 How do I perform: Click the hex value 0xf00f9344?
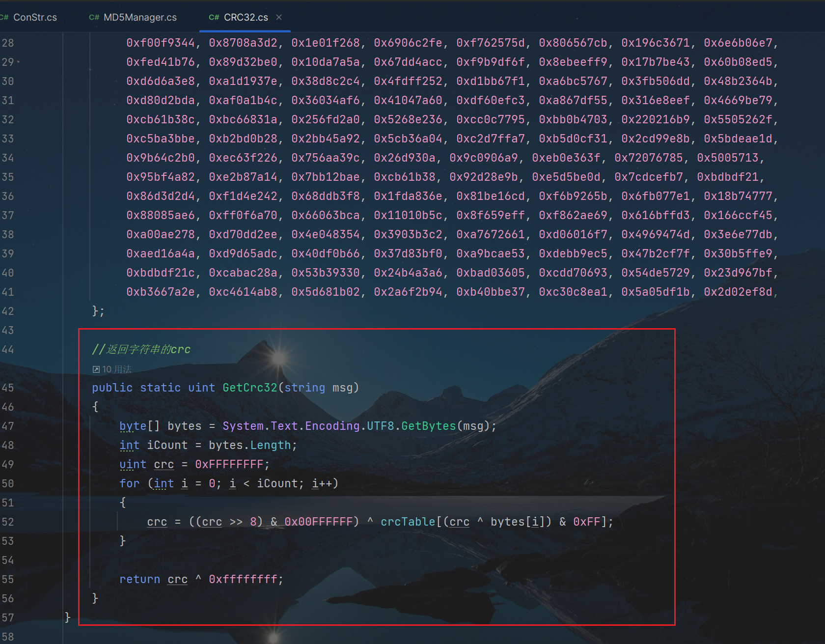(x=161, y=43)
